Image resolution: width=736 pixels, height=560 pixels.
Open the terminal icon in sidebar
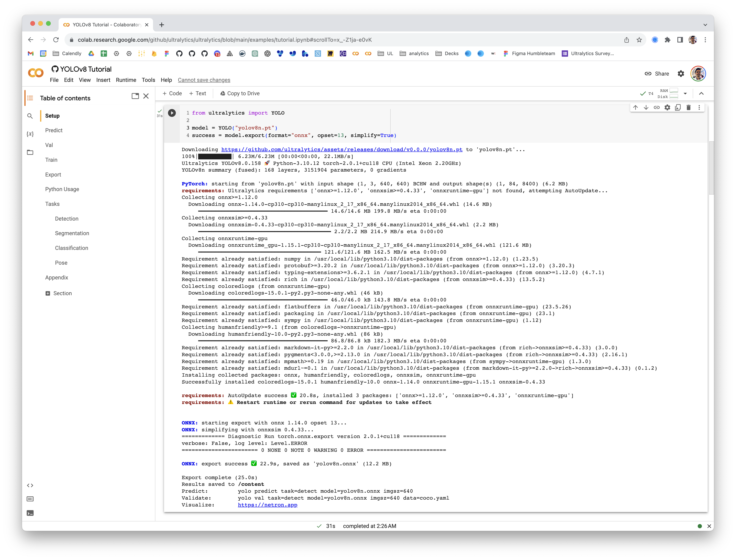click(30, 513)
